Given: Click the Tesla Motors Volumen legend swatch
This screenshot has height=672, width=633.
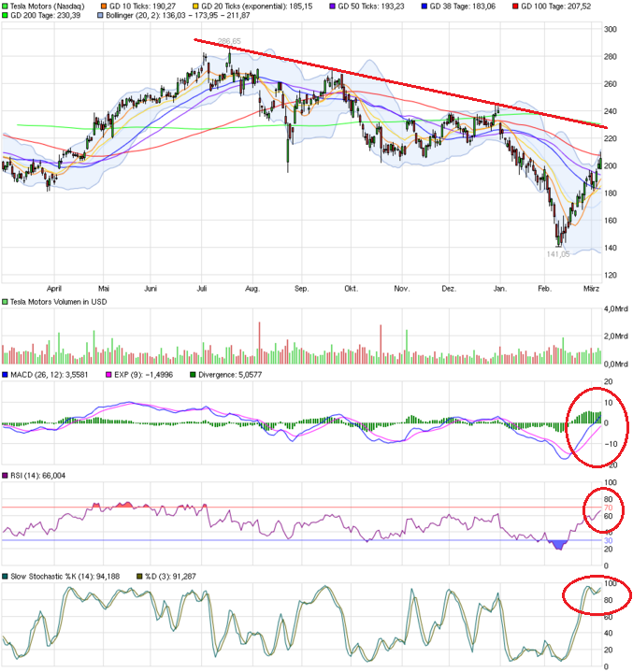Looking at the screenshot, I should point(6,302).
